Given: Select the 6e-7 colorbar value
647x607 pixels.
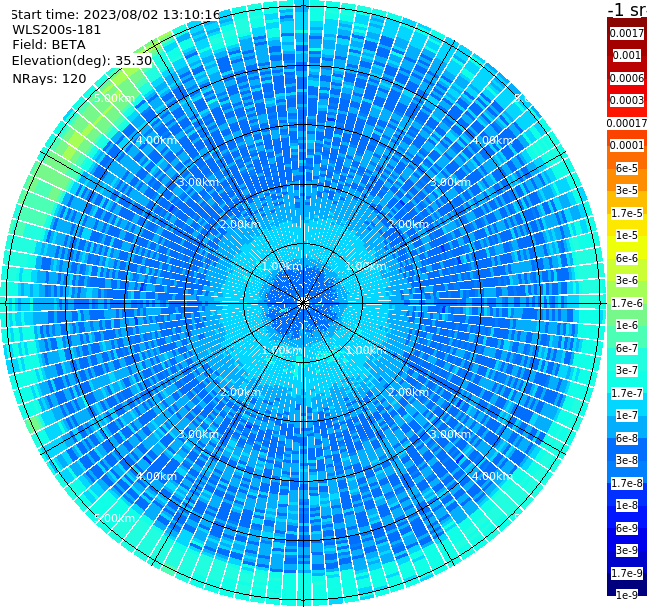Looking at the screenshot, I should point(627,348).
